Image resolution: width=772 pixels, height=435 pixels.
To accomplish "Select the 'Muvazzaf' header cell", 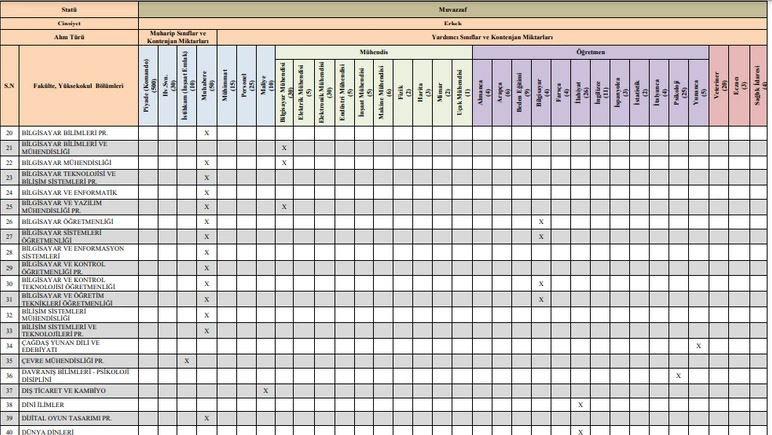I will tap(452, 7).
